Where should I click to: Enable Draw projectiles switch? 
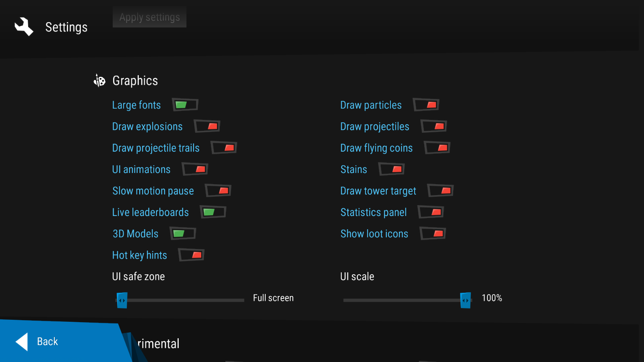(x=434, y=126)
